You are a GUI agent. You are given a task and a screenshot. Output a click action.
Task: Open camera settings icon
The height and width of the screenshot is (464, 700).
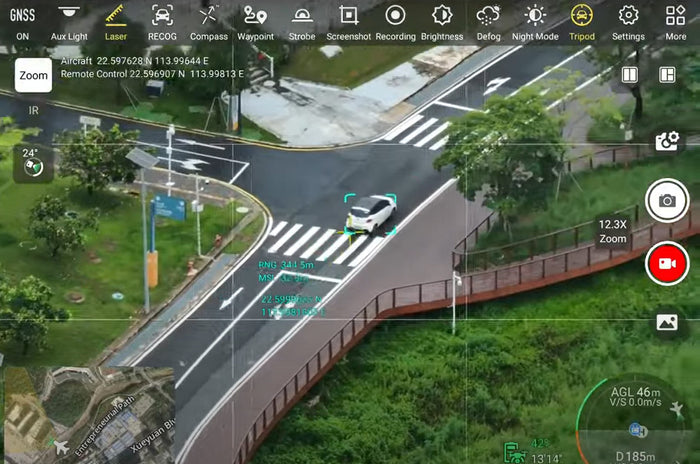pyautogui.click(x=667, y=142)
